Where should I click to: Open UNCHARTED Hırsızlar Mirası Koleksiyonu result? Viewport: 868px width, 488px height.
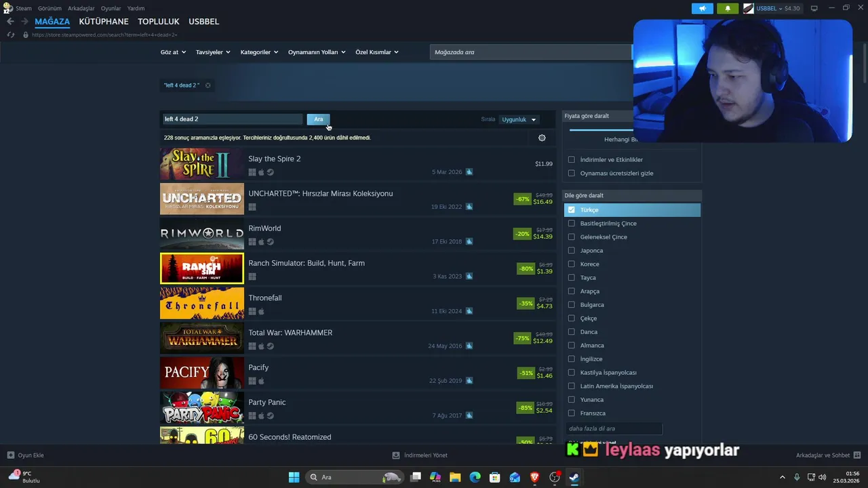pos(358,199)
